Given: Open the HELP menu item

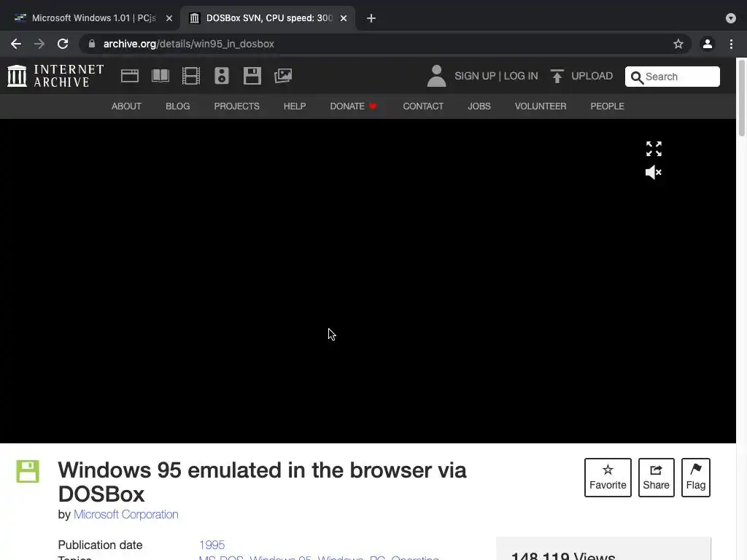Looking at the screenshot, I should (295, 106).
